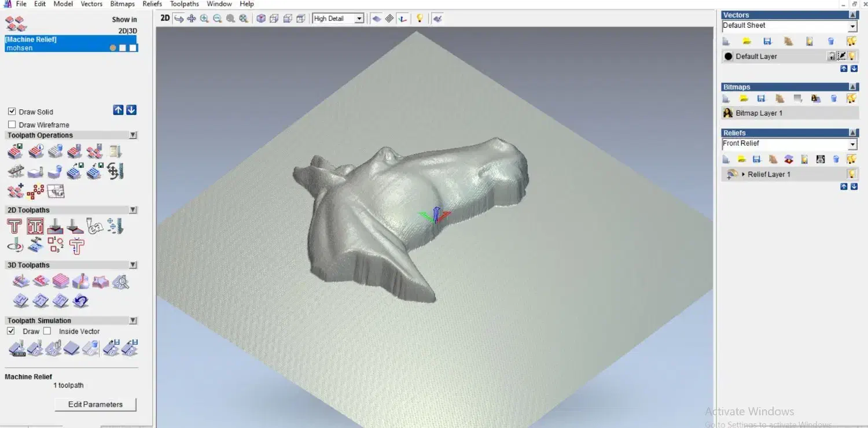Open the High Detail dropdown
Viewport: 868px width, 428px height.
(x=359, y=19)
